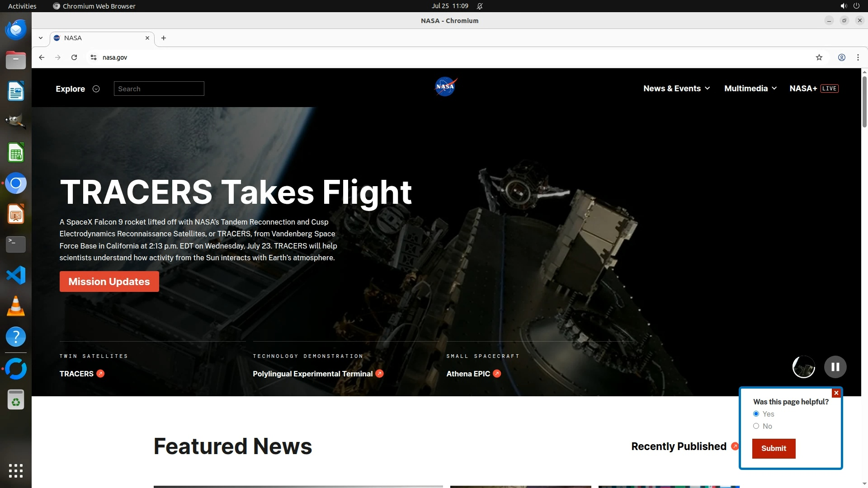Open the Explore menu expander
868x488 pixels.
(96, 89)
